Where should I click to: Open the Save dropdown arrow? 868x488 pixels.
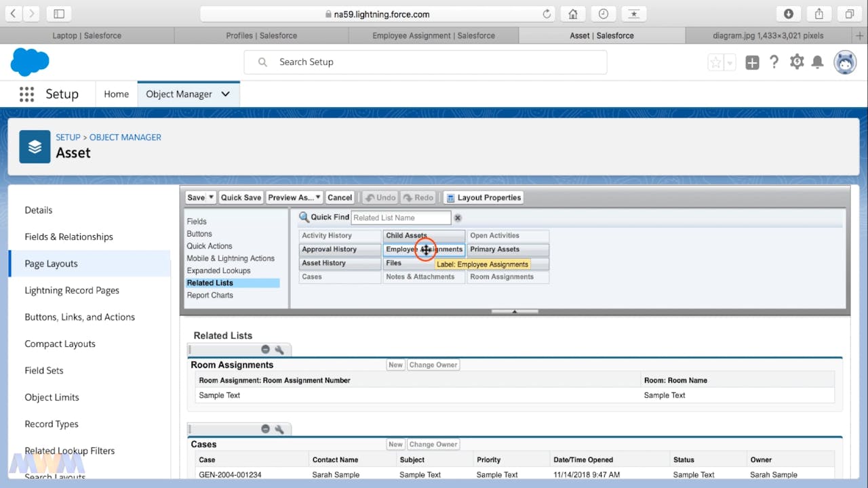tap(212, 197)
